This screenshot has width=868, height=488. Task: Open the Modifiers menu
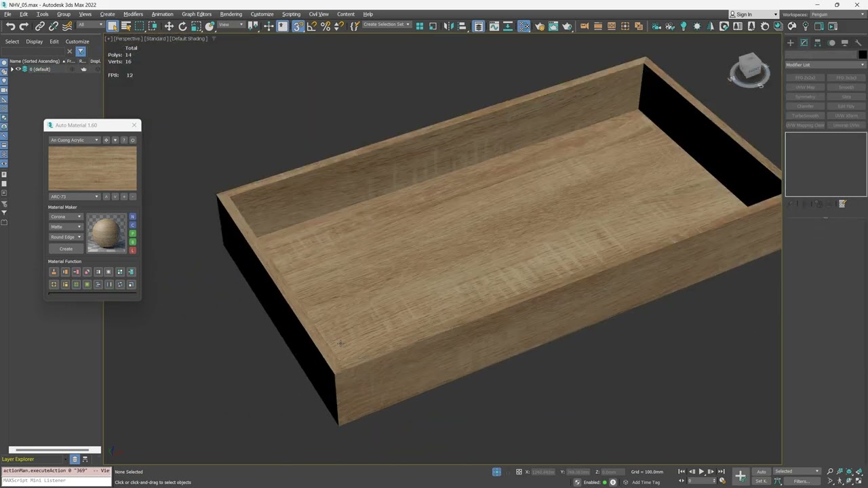tap(133, 14)
